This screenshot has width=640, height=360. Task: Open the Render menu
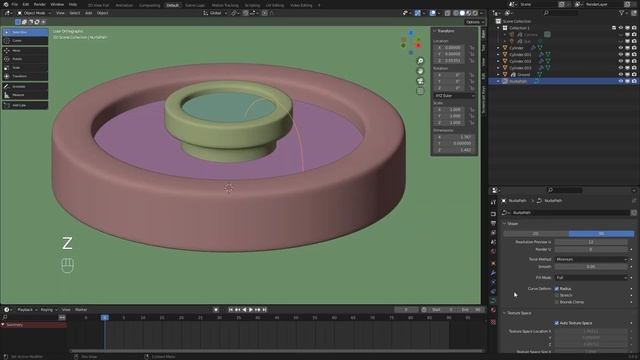(40, 4)
